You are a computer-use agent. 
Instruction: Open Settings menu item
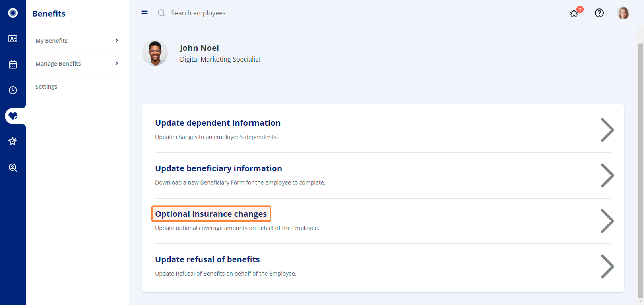46,87
